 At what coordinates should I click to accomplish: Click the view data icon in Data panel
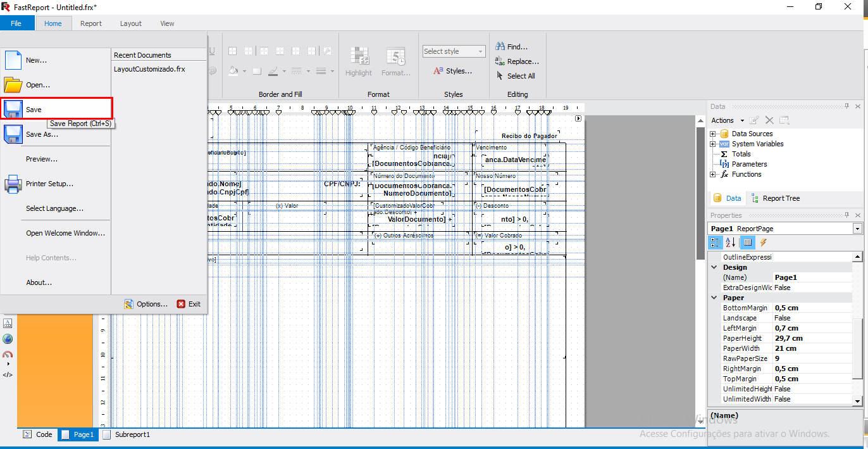coord(784,120)
